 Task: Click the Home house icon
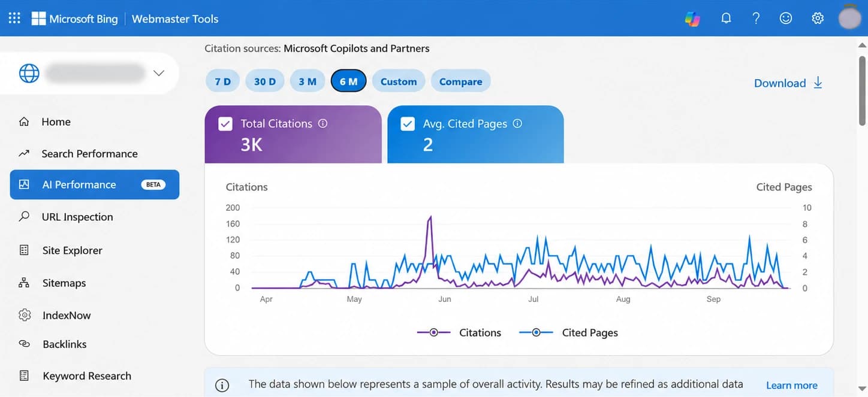click(24, 122)
